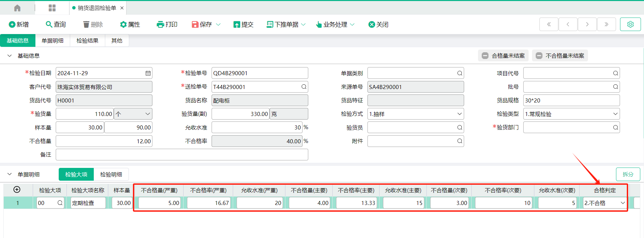Viewport: 644px width, 238px height.
Task: Expand the 保存 dropdown arrow
Action: tap(218, 25)
